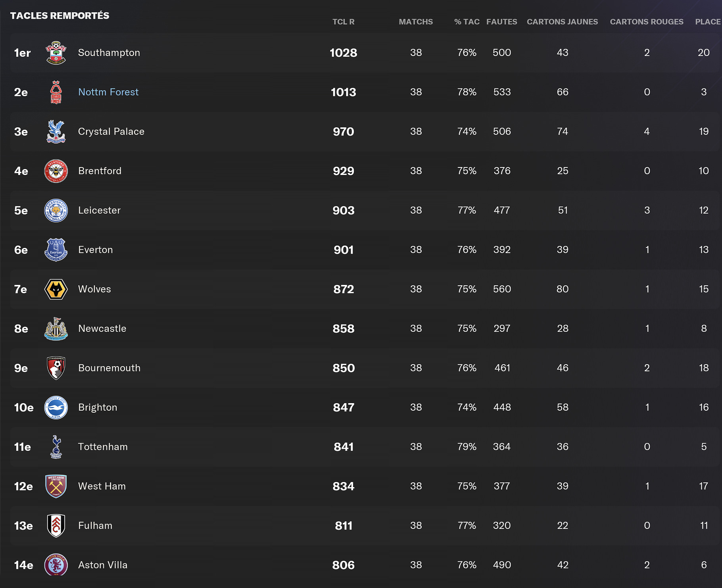Click Wolves' 872 tackles value

click(344, 289)
